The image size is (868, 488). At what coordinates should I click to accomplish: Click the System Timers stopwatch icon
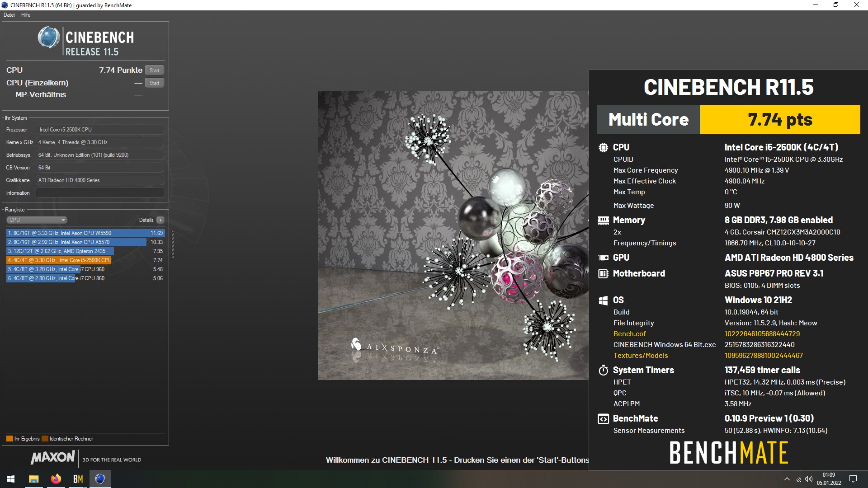(603, 370)
